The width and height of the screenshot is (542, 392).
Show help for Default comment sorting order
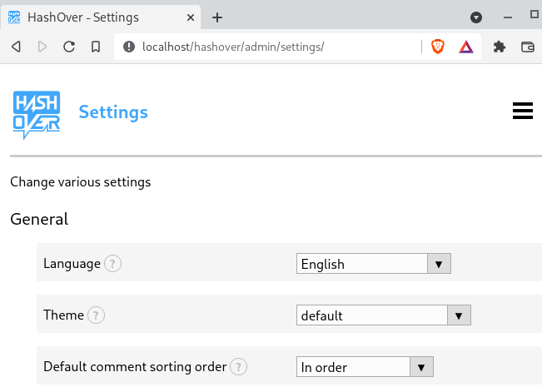(239, 367)
